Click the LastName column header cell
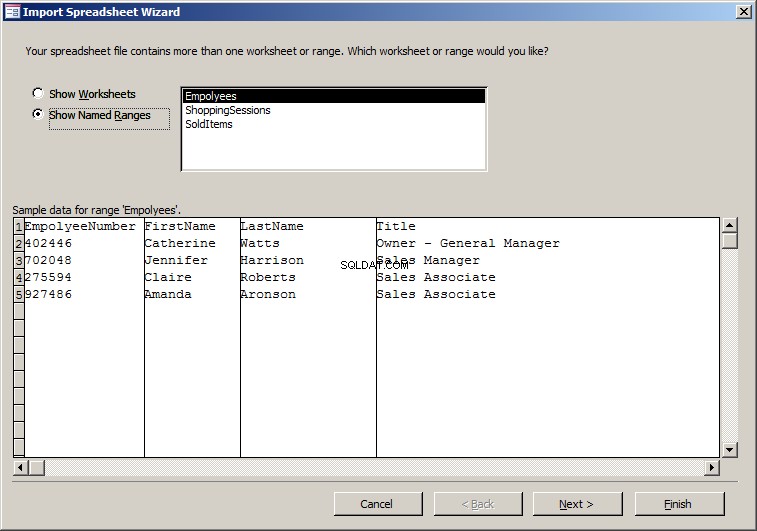Viewport: 757px width, 531px height. (308, 226)
